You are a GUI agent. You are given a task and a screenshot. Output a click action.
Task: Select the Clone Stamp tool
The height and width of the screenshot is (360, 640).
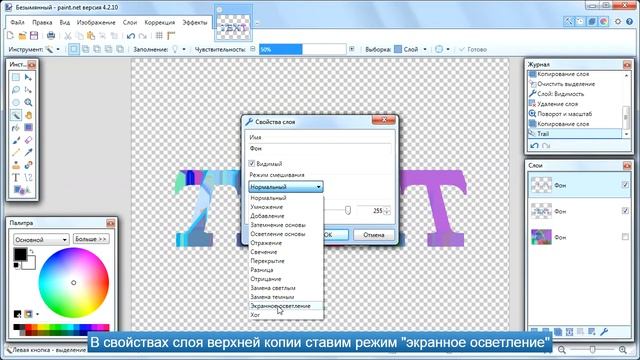coord(16,165)
